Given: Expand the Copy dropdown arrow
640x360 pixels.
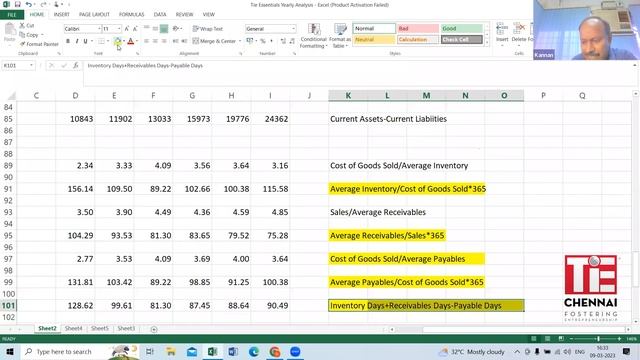Looking at the screenshot, I should 42,35.
